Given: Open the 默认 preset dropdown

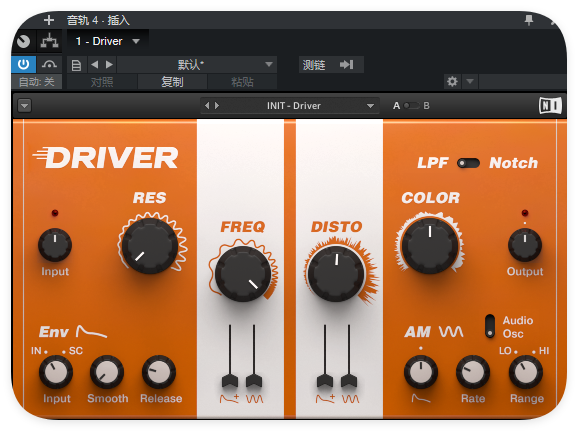Looking at the screenshot, I should [x=197, y=65].
